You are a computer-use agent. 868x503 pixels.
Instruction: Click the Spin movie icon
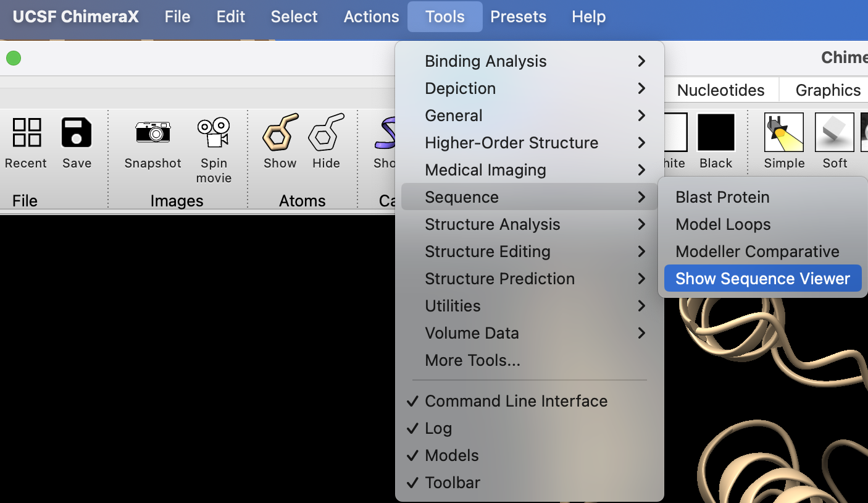(x=214, y=133)
